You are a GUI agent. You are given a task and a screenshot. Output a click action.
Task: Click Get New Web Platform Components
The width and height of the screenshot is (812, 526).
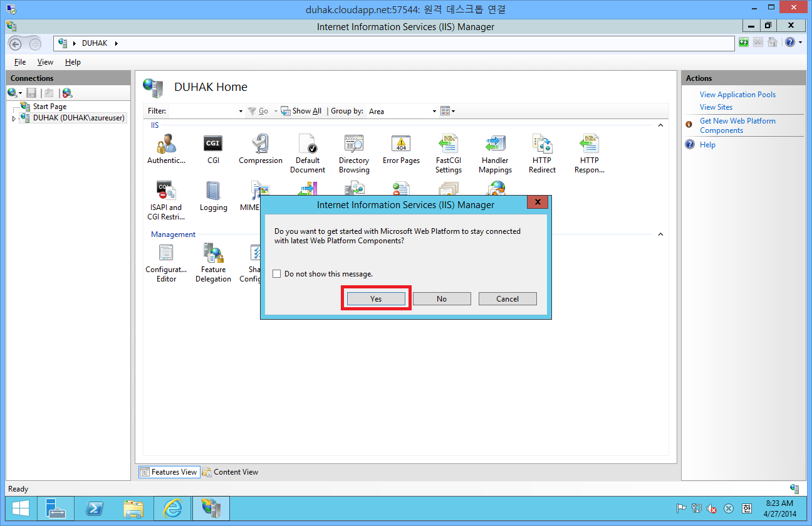pyautogui.click(x=737, y=125)
